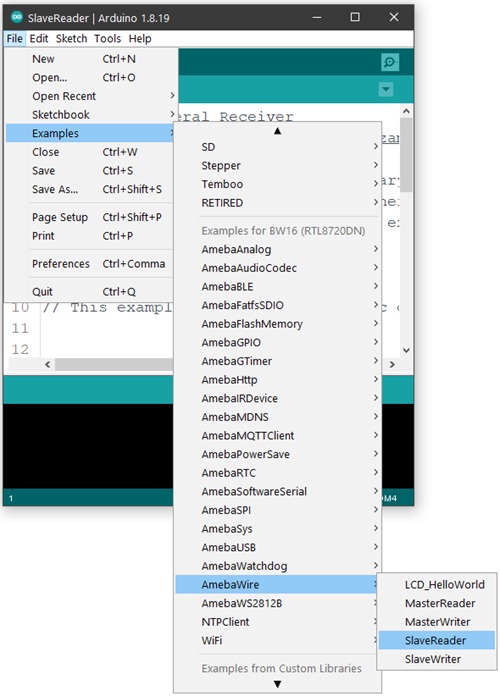This screenshot has width=500, height=696.
Task: Select the Examples menu entry
Action: (x=90, y=133)
